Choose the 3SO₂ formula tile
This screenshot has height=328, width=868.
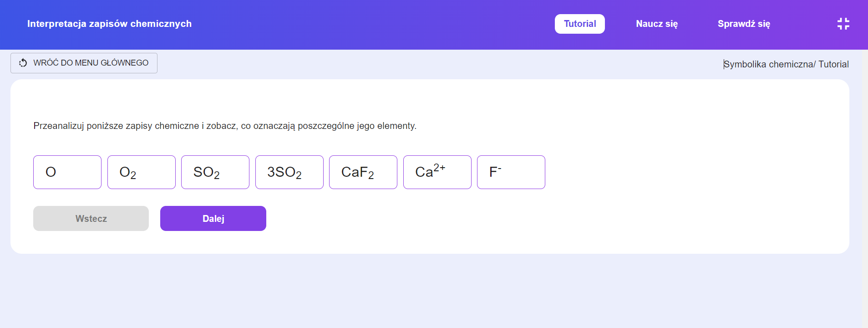(x=289, y=172)
